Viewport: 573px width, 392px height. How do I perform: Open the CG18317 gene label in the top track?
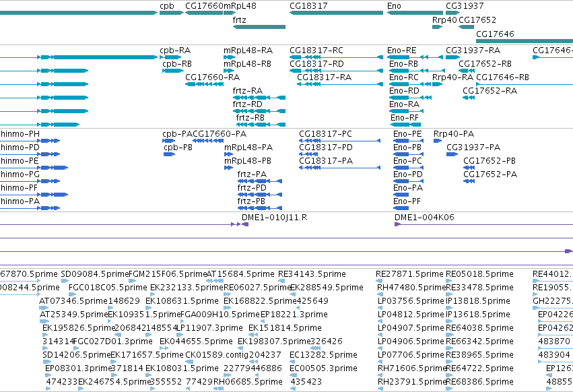coord(308,6)
